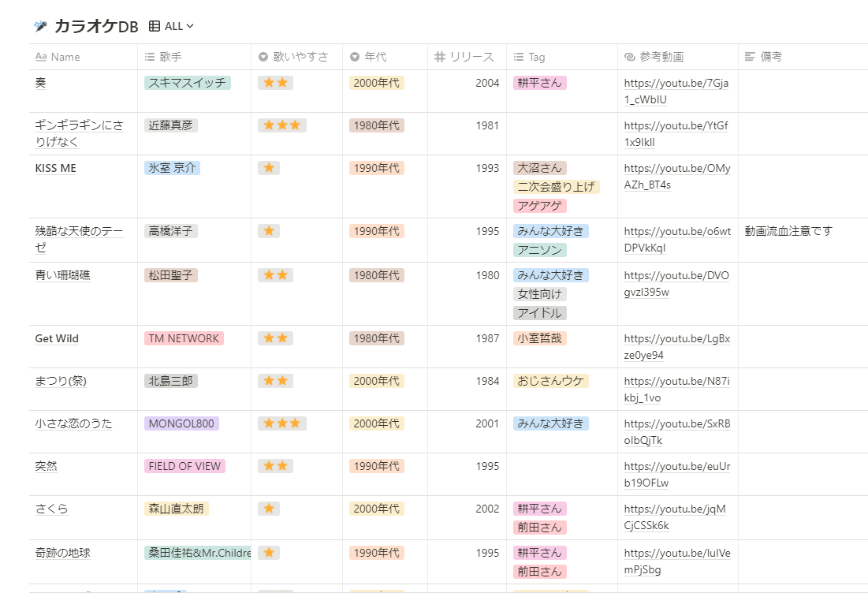Click the アイドル tag

(x=540, y=313)
